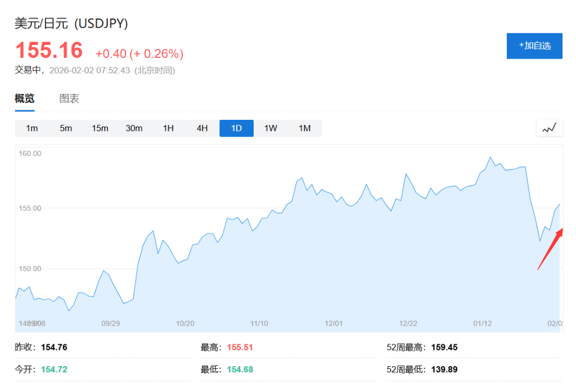The width and height of the screenshot is (576, 392).
Task: Switch to 4H timeframe
Action: click(202, 128)
